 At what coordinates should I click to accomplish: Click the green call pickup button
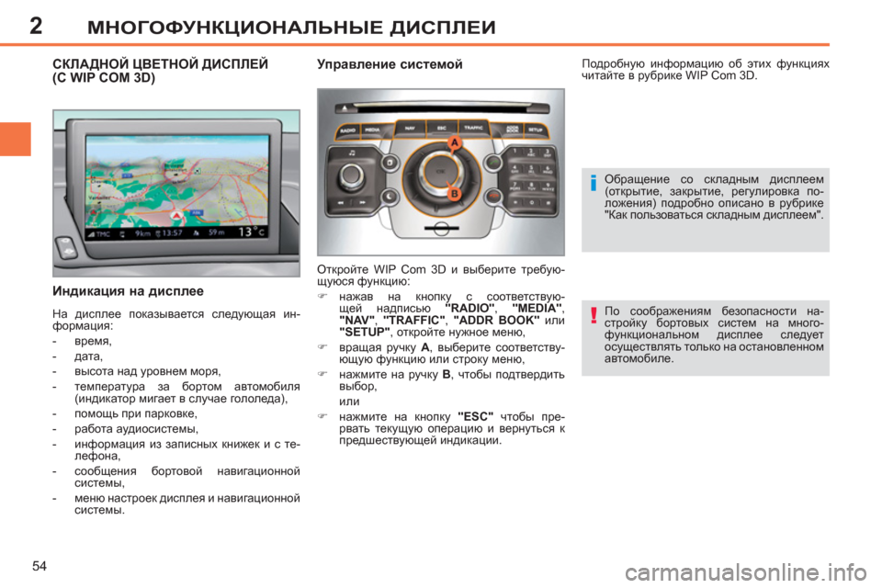coord(493,164)
